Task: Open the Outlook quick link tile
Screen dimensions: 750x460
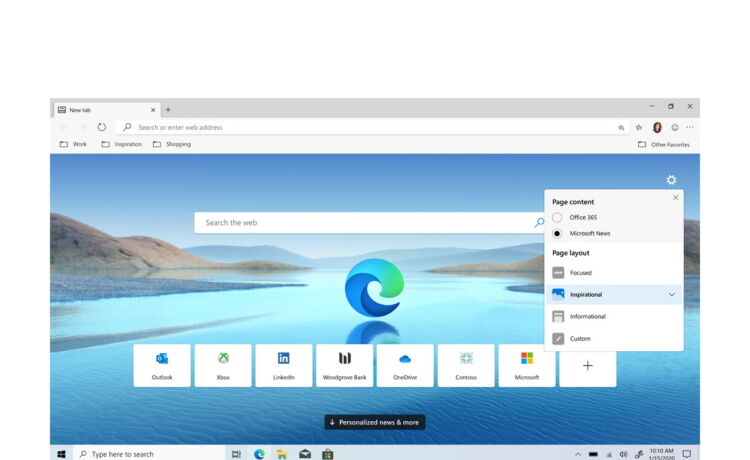Action: click(x=162, y=365)
